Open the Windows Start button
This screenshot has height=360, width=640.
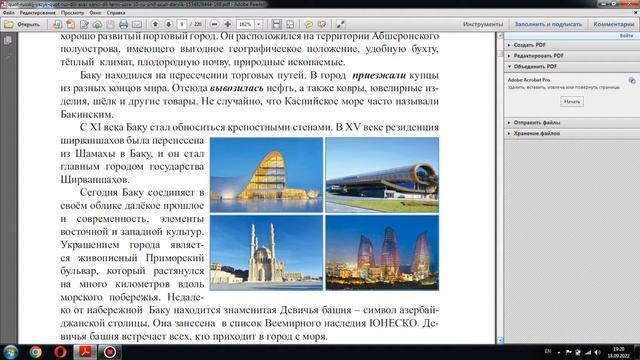click(x=10, y=352)
